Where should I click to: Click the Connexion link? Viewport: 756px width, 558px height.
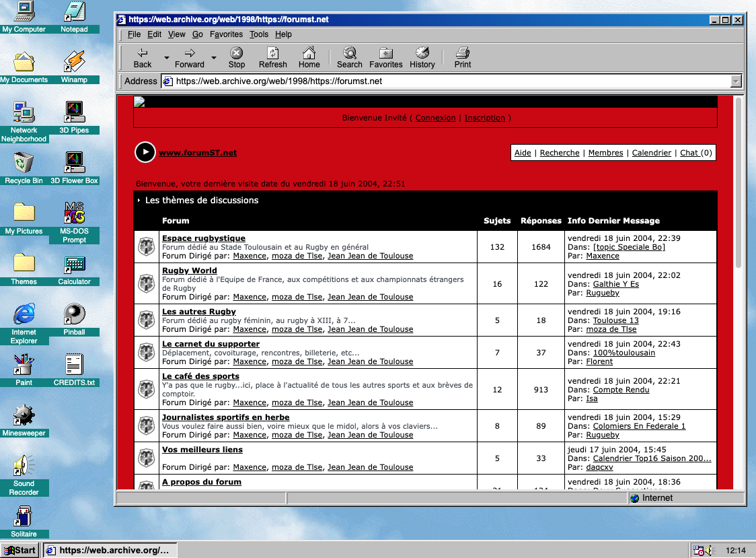(x=435, y=118)
